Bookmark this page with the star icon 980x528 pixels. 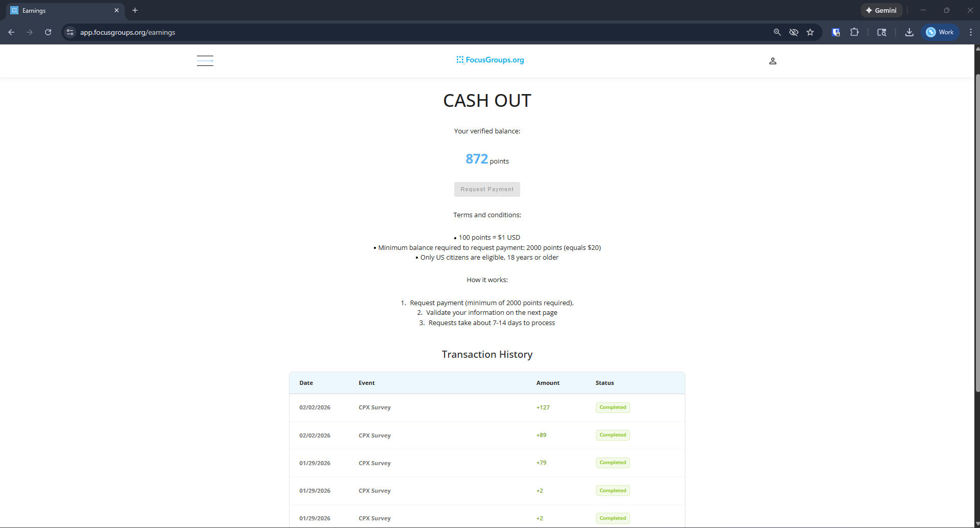[x=810, y=32]
